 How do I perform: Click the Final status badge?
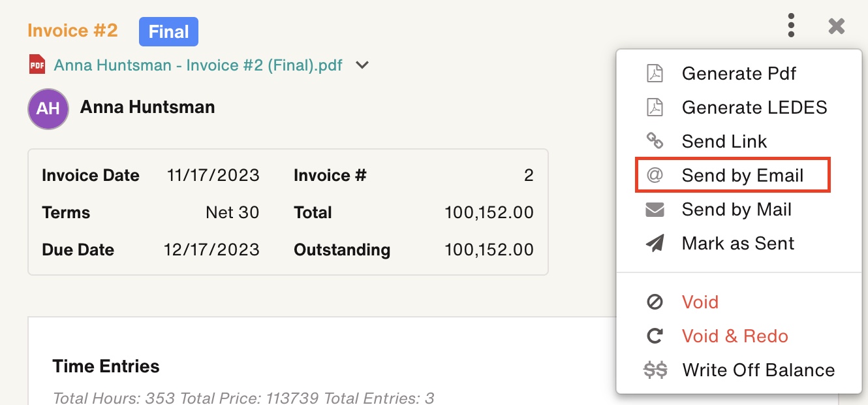coord(168,31)
